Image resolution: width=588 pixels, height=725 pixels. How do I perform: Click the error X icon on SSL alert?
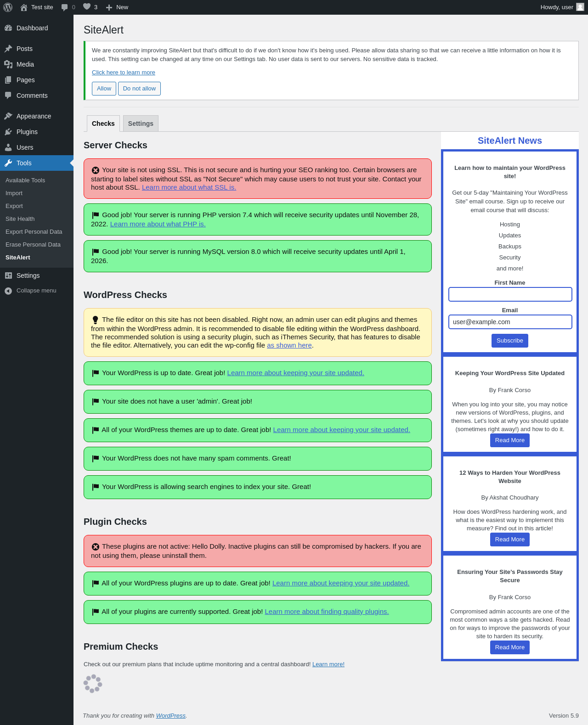[96, 170]
